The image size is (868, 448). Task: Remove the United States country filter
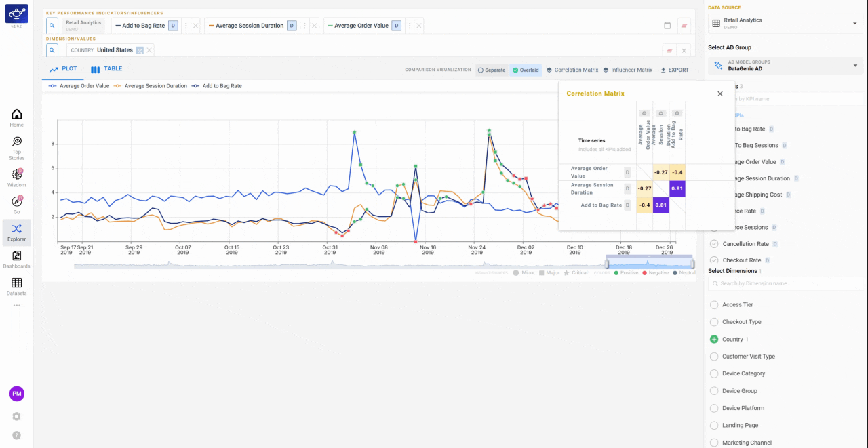(x=149, y=50)
